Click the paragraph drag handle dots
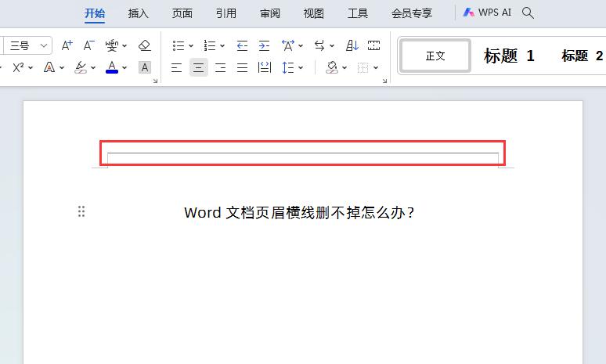The width and height of the screenshot is (606, 364). 81,211
